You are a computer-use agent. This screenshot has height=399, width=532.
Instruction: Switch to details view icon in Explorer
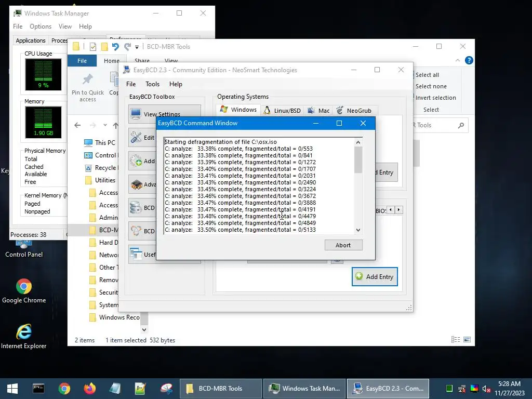(456, 340)
